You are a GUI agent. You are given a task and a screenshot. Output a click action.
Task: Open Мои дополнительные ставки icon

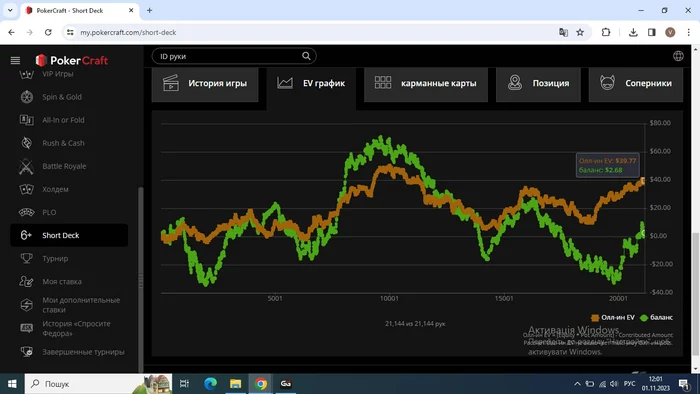pos(26,305)
